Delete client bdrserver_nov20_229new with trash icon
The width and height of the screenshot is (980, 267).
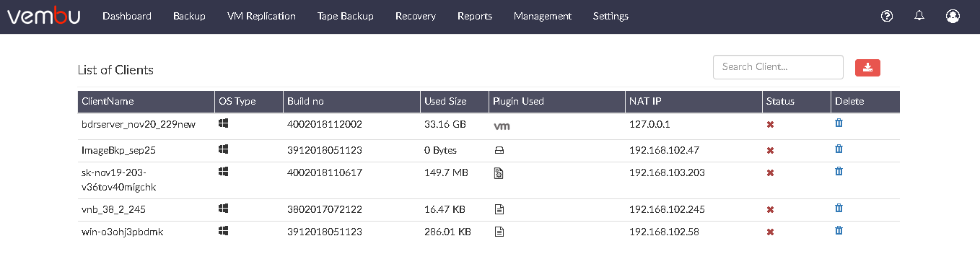839,123
